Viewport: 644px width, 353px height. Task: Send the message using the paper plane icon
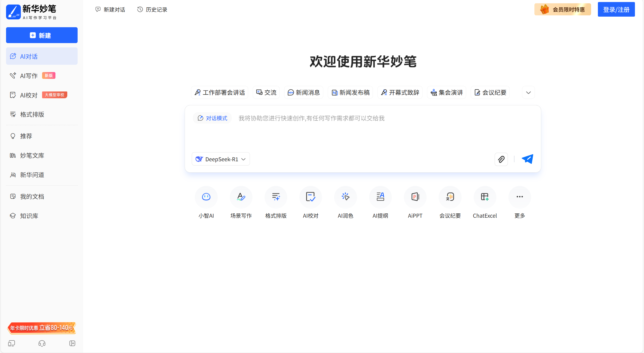(527, 159)
